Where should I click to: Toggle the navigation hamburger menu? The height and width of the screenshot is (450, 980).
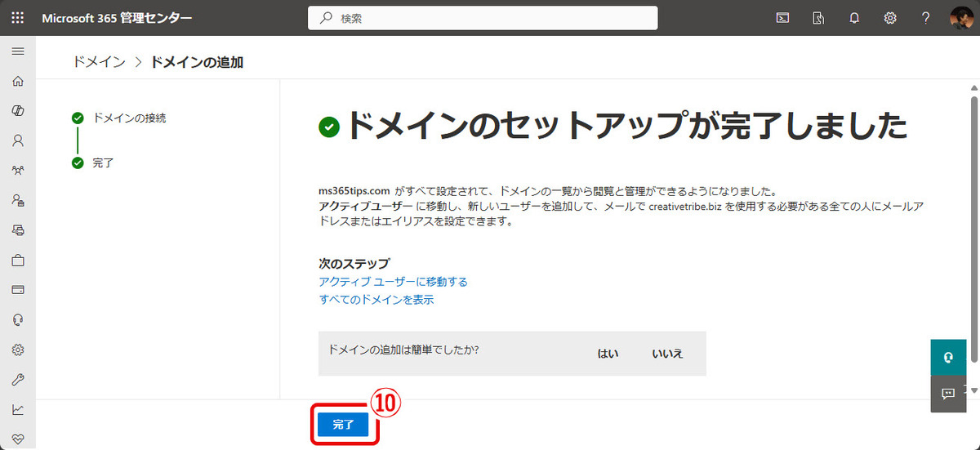pyautogui.click(x=18, y=51)
